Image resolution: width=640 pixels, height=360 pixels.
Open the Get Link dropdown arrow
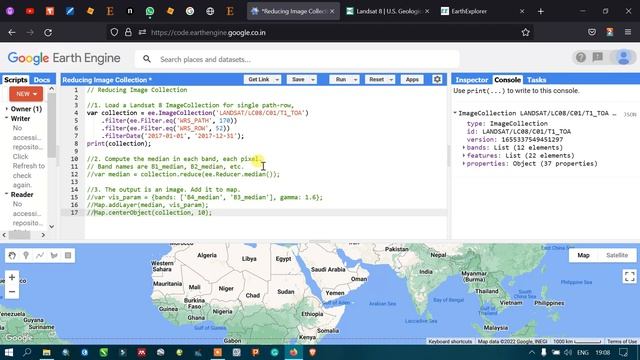tap(277, 80)
